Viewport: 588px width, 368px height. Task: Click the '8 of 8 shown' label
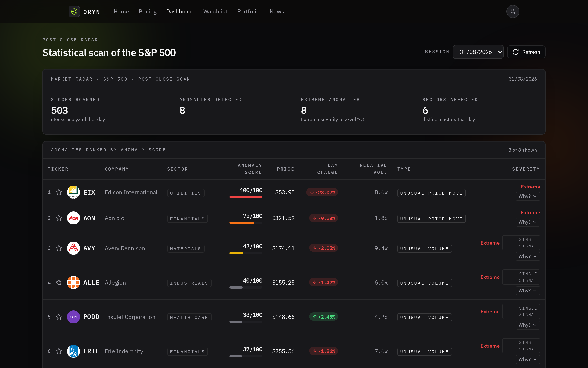(x=522, y=150)
